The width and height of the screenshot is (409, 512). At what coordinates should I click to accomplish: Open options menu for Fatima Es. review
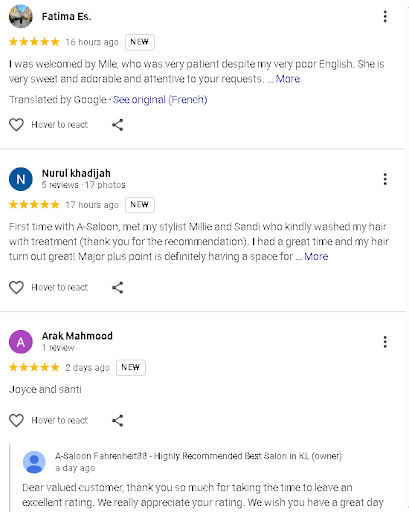[x=385, y=16]
